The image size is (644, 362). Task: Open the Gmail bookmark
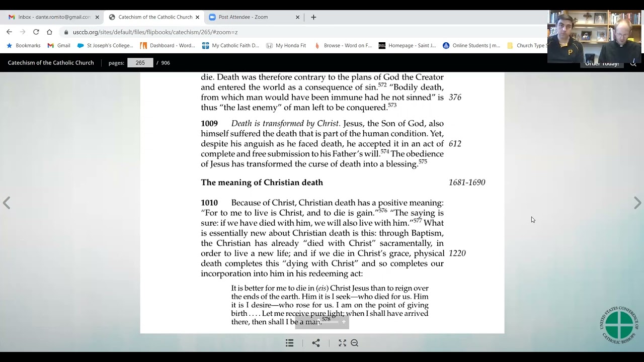pyautogui.click(x=59, y=45)
